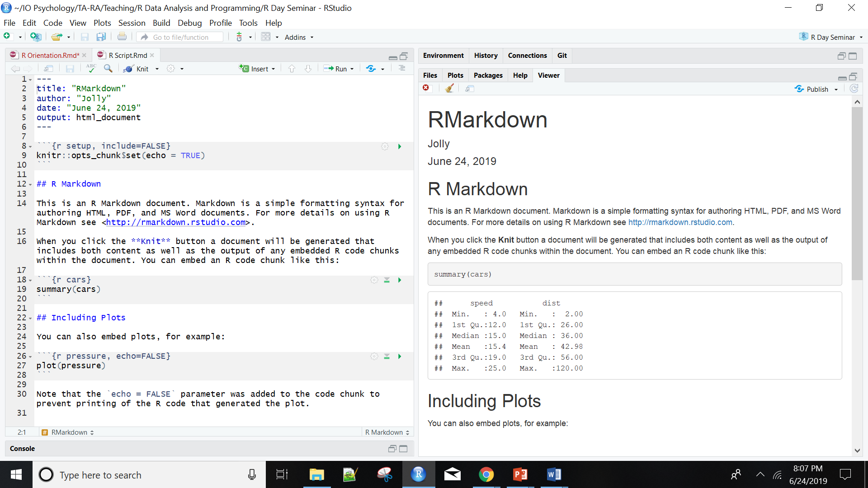868x488 pixels.
Task: Fold the cars chunk at line 18
Action: click(x=30, y=280)
